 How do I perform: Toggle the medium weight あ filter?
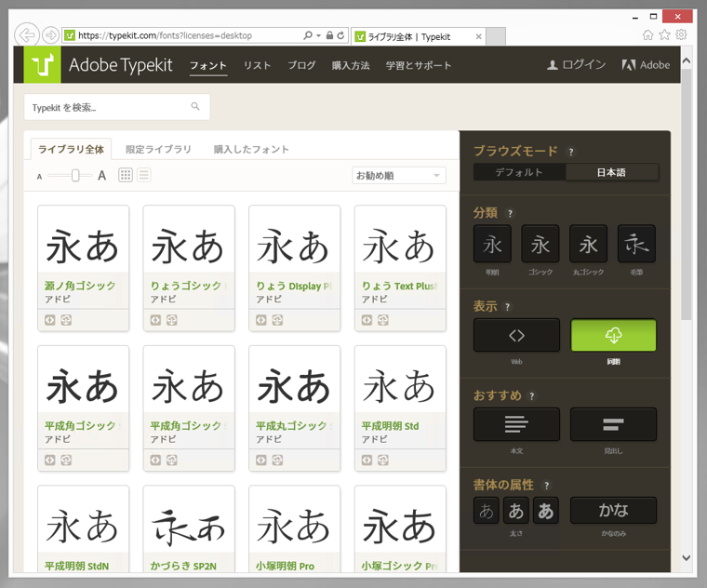click(x=515, y=511)
